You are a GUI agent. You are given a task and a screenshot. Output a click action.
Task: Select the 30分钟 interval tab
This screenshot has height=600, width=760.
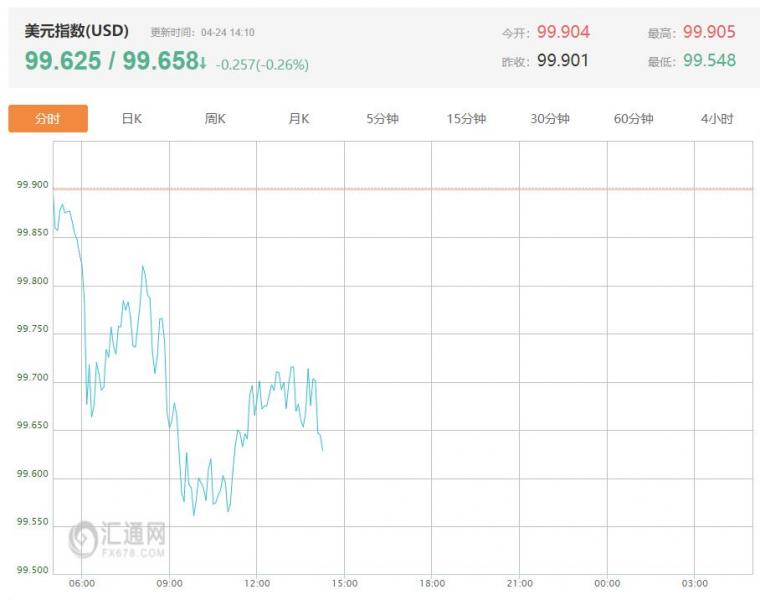tap(550, 119)
